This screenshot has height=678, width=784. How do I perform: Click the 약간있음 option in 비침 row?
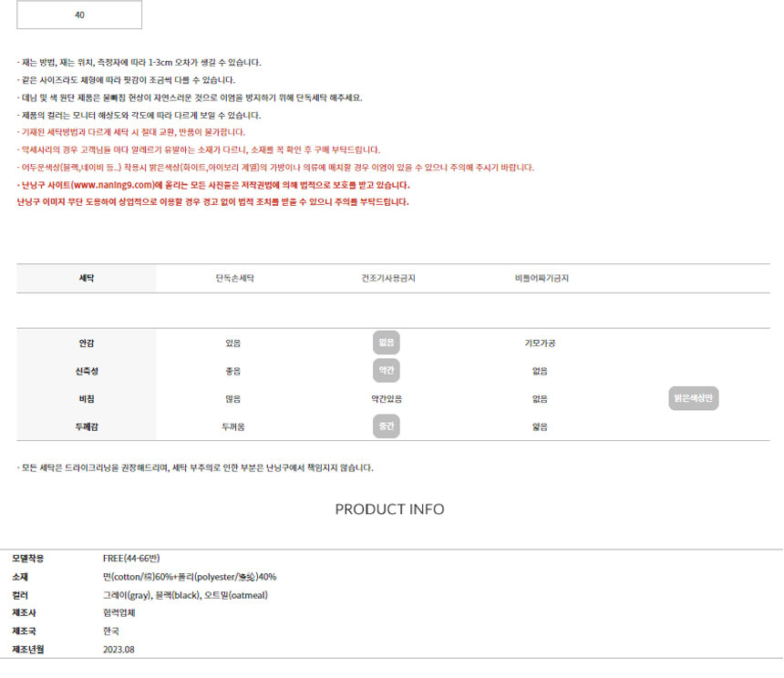point(387,398)
